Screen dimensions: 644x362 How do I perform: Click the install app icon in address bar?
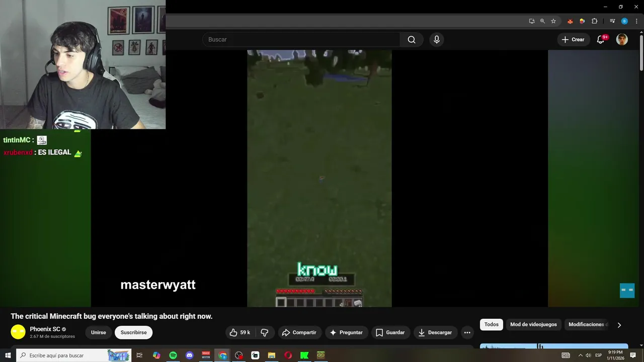[x=532, y=21]
